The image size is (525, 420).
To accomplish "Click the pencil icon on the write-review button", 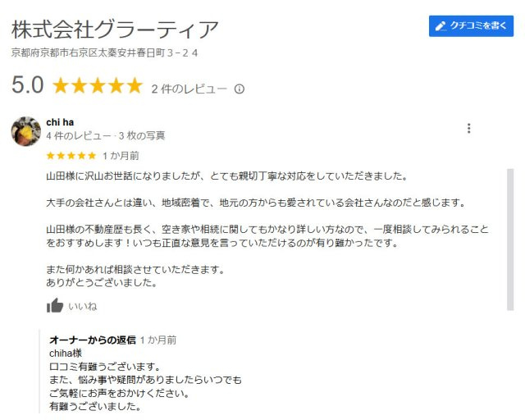I will [x=441, y=26].
